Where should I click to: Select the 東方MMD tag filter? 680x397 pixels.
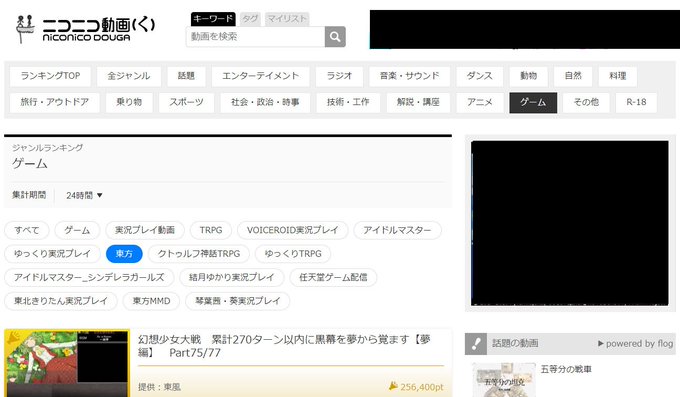(x=151, y=301)
